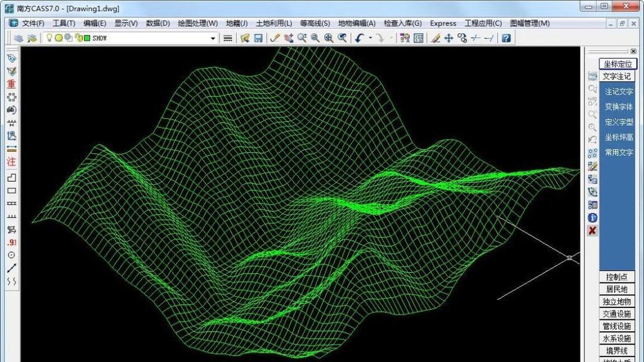Click the red 注 annotation icon
Image resolution: width=644 pixels, height=362 pixels.
tap(11, 162)
